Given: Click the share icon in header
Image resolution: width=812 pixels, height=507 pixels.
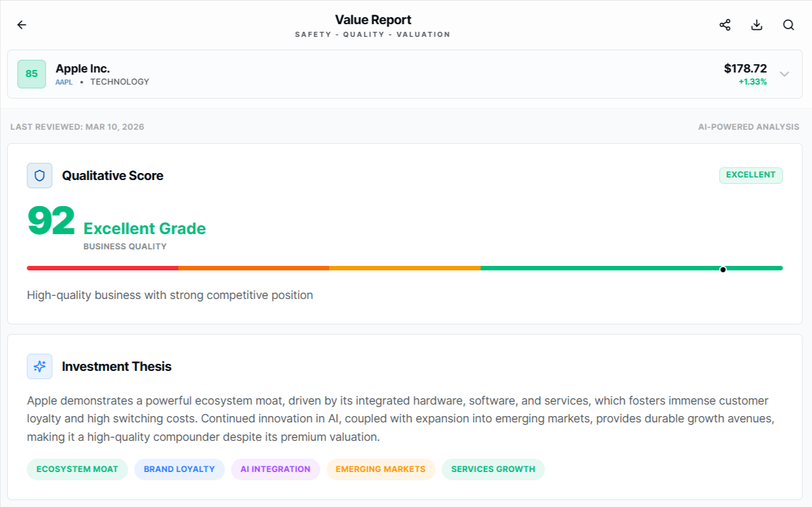Looking at the screenshot, I should coord(725,25).
